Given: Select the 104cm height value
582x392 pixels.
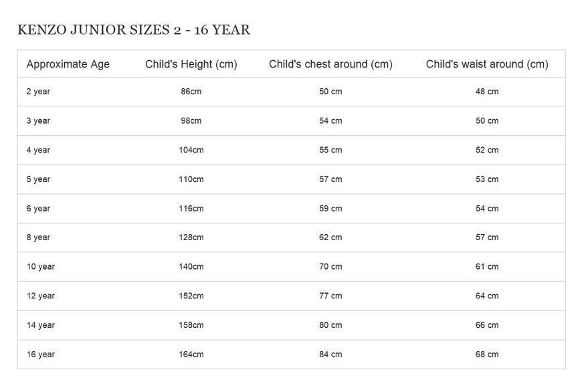Looking at the screenshot, I should (x=191, y=150).
